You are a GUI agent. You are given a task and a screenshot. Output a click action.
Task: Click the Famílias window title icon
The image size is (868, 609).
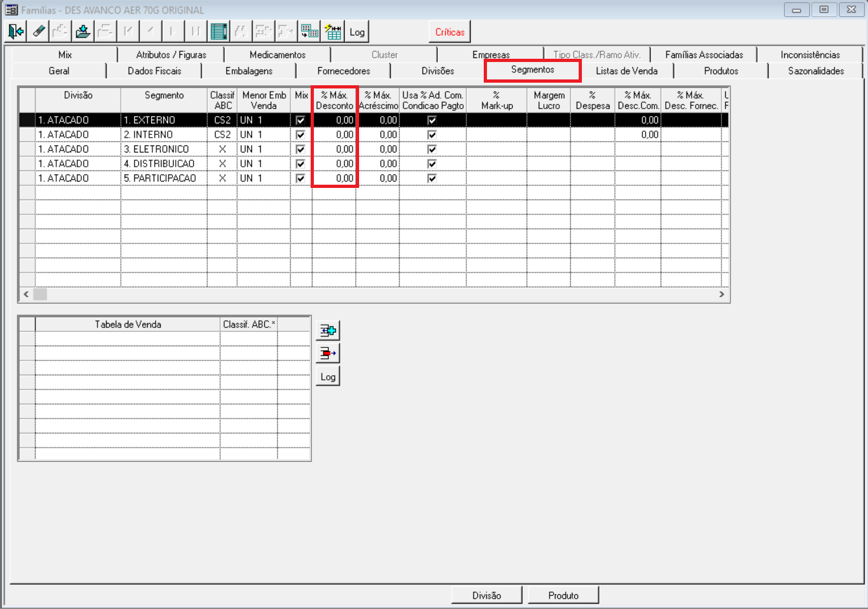click(11, 10)
